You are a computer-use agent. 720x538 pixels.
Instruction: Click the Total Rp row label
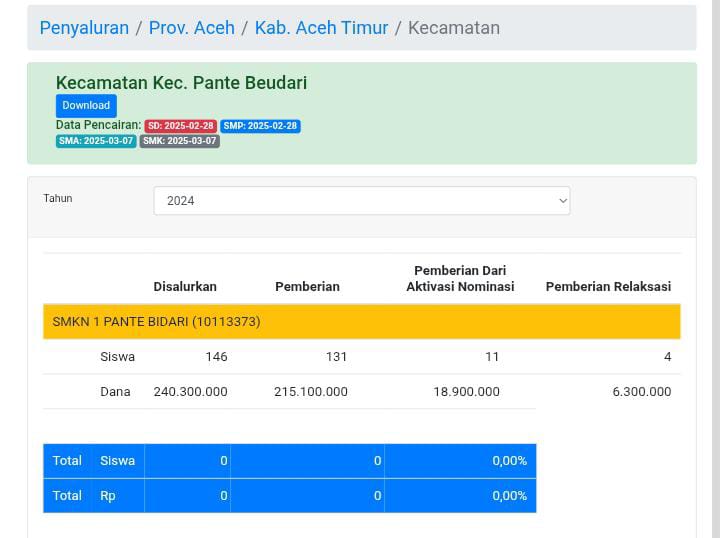point(84,496)
